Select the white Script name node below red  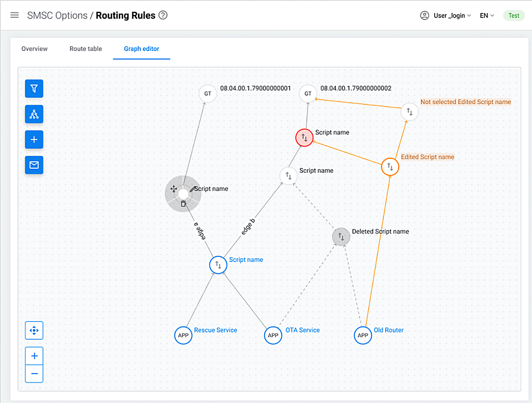[288, 176]
